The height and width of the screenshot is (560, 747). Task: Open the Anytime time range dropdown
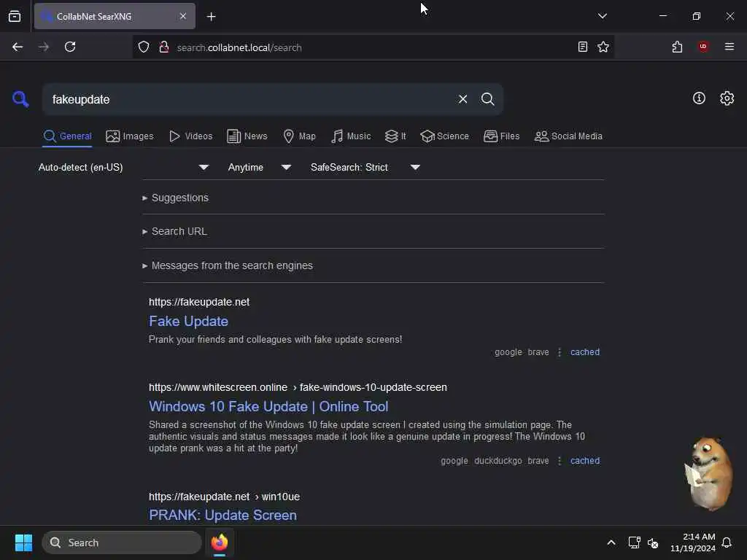pos(259,167)
